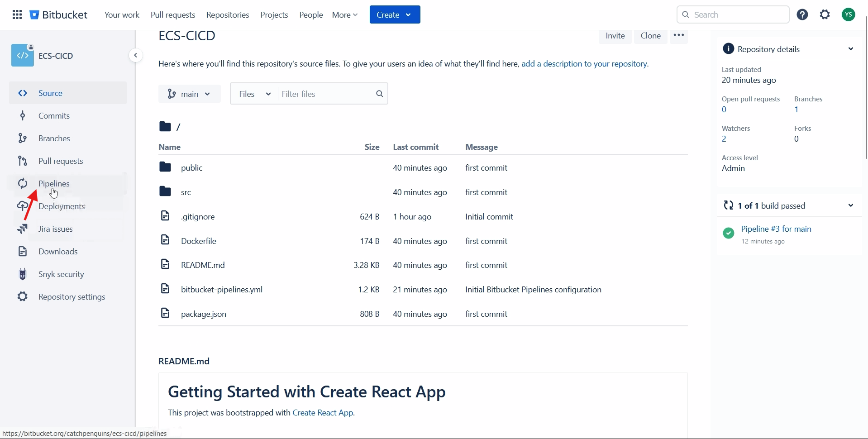The height and width of the screenshot is (439, 868).
Task: Click the Invite button
Action: pyautogui.click(x=615, y=36)
